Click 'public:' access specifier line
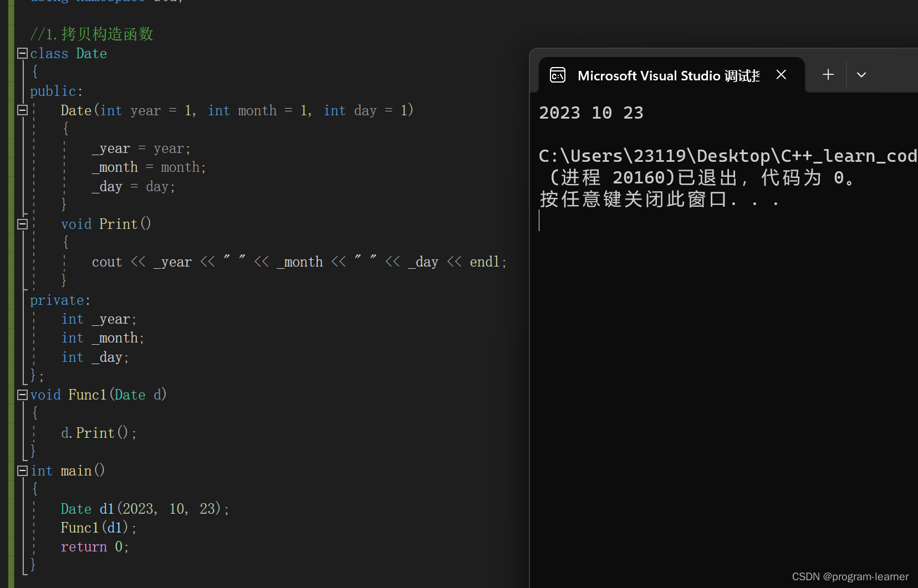Viewport: 918px width, 588px height. point(56,91)
